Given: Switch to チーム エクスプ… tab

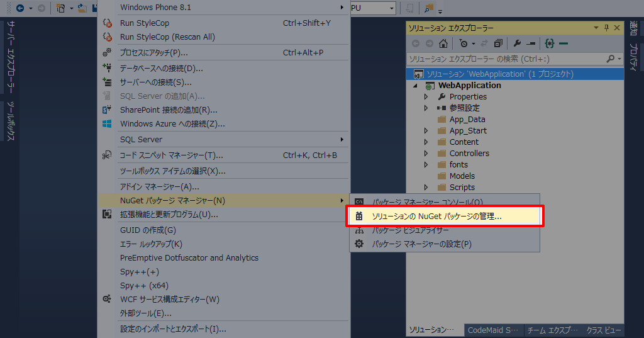Looking at the screenshot, I should 552,330.
